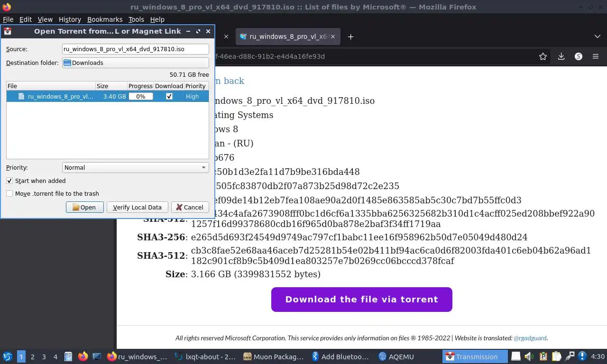Open Firefox downloads panel
Screen dimensions: 607x364
point(561,56)
